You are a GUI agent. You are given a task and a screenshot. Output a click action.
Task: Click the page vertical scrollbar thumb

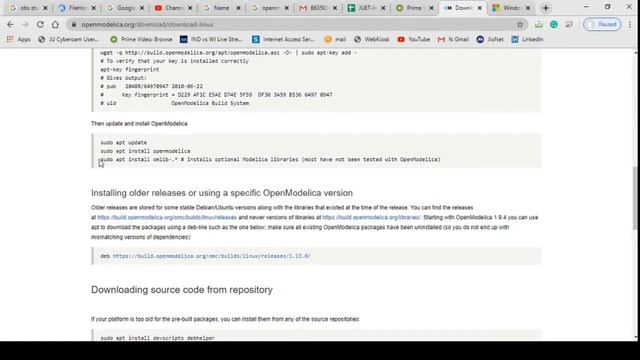tap(636, 198)
